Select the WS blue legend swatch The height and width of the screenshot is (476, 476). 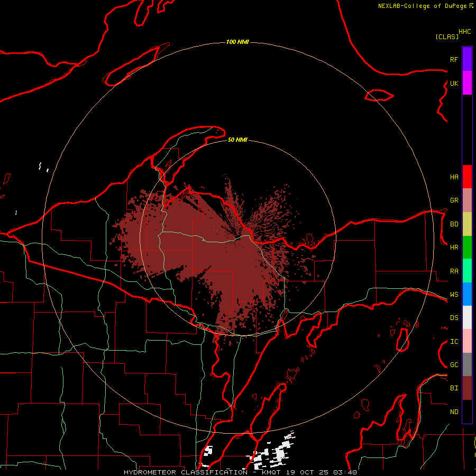(467, 294)
